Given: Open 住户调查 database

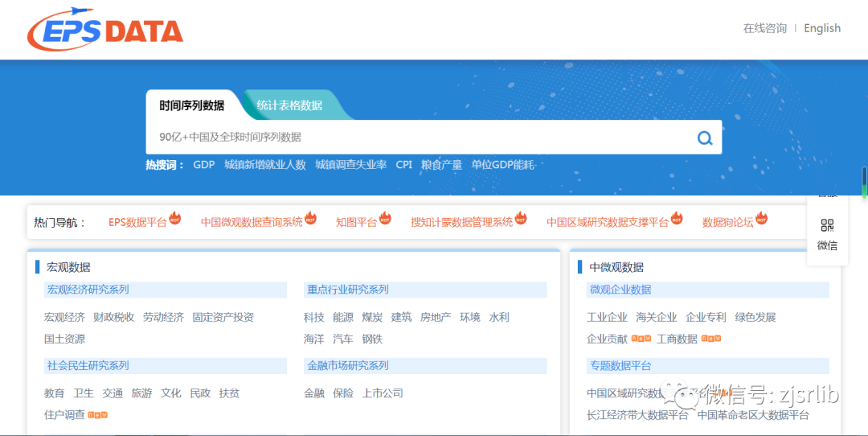Looking at the screenshot, I should tap(64, 415).
